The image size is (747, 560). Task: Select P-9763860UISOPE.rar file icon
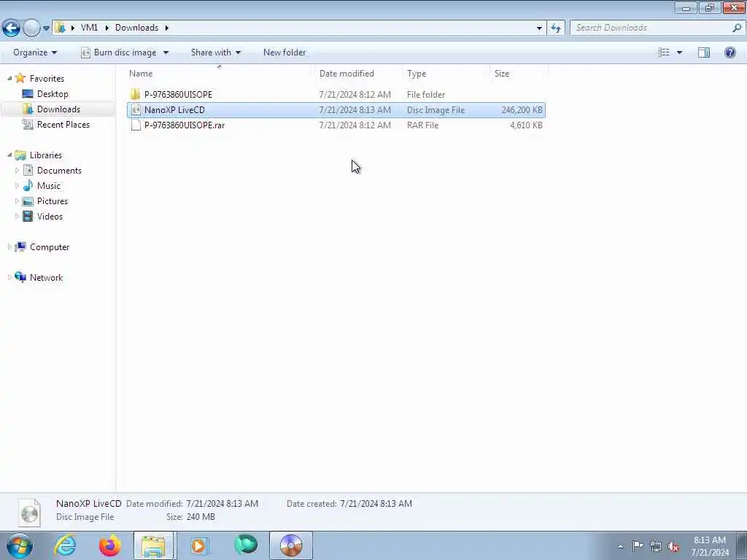136,125
